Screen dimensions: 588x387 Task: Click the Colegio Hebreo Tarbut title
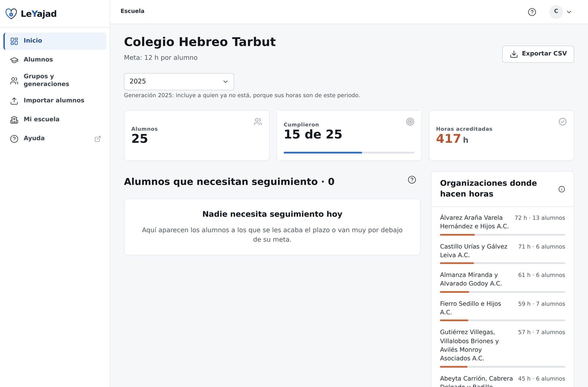click(x=200, y=42)
